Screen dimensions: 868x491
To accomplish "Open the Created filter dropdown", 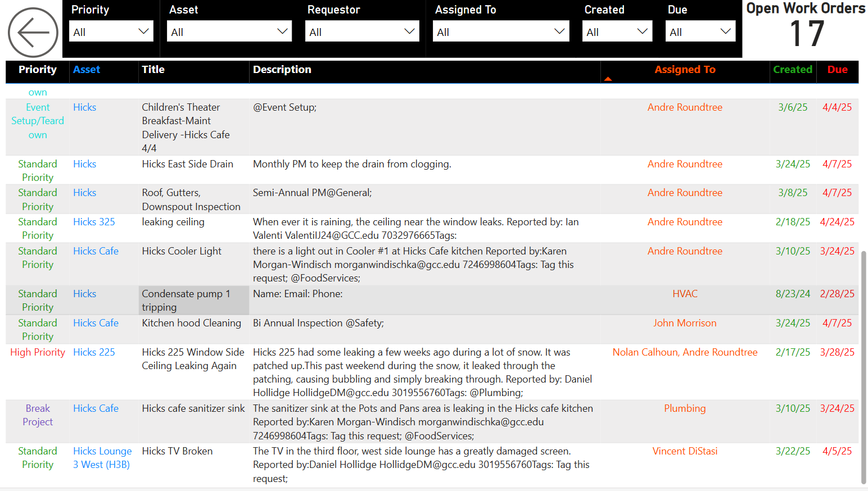I will point(617,31).
